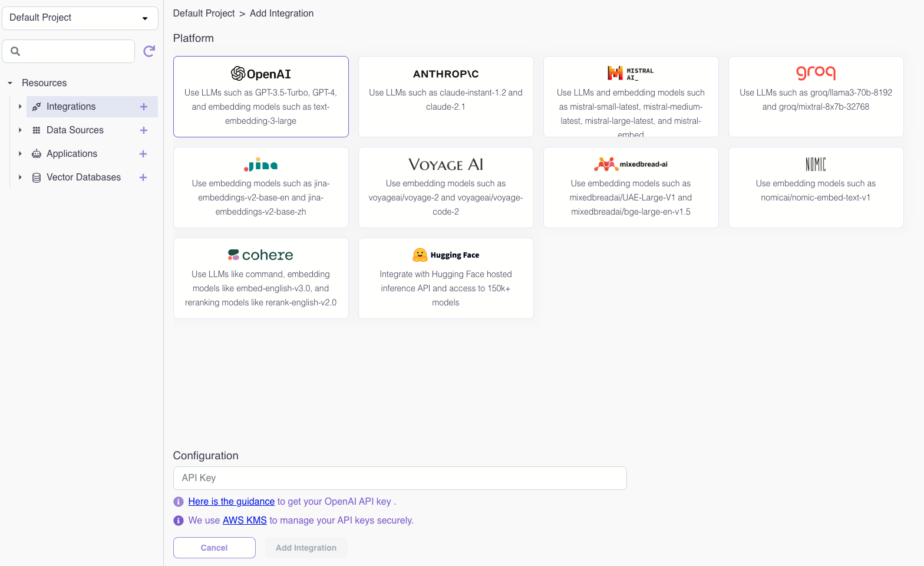Click the refresh icon next to search
The height and width of the screenshot is (566, 924).
point(149,51)
